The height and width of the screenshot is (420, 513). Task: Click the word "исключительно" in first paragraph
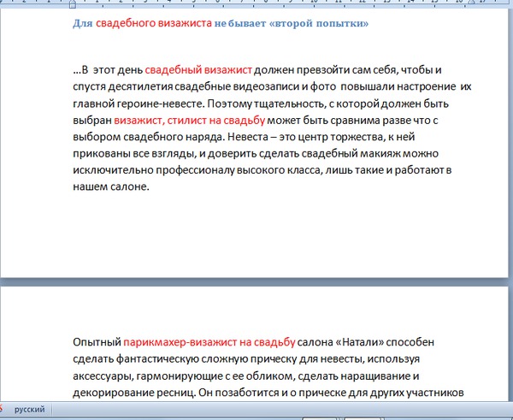tap(113, 170)
